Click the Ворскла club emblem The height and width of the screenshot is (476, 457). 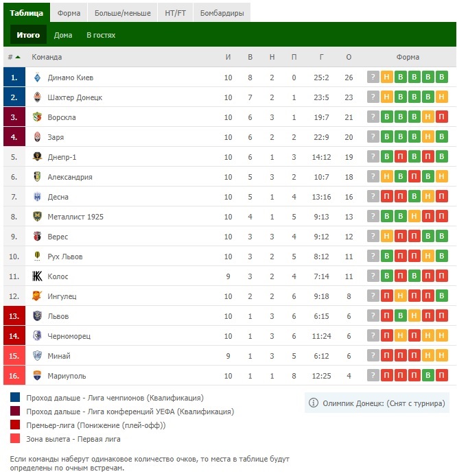(x=37, y=117)
